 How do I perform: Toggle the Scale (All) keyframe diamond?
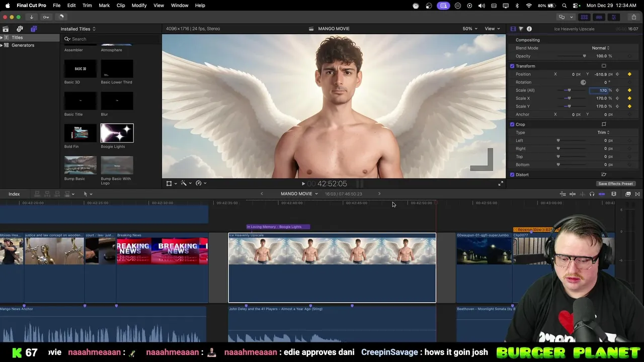pyautogui.click(x=629, y=90)
